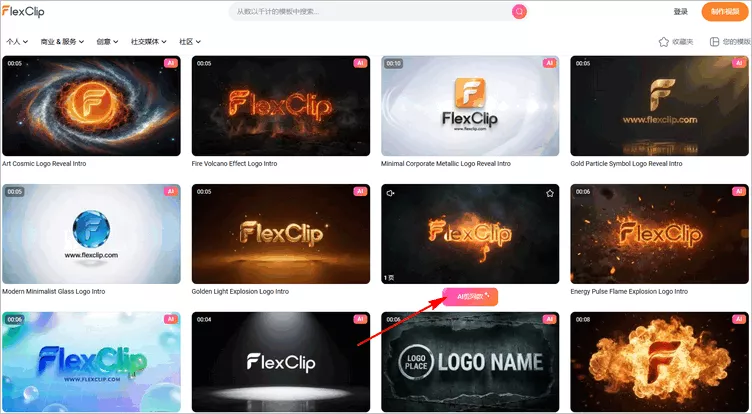Click AI badge on Minimal Corporate card
The image size is (752, 414).
click(x=549, y=63)
